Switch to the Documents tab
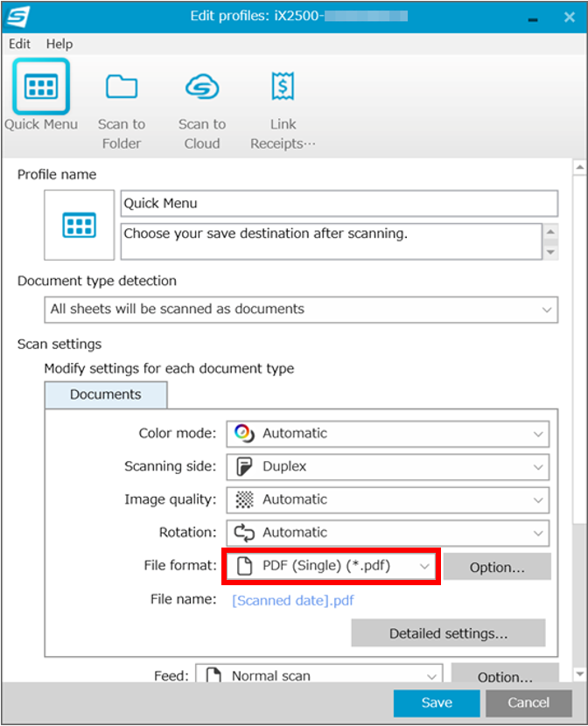The width and height of the screenshot is (588, 726). 106,394
